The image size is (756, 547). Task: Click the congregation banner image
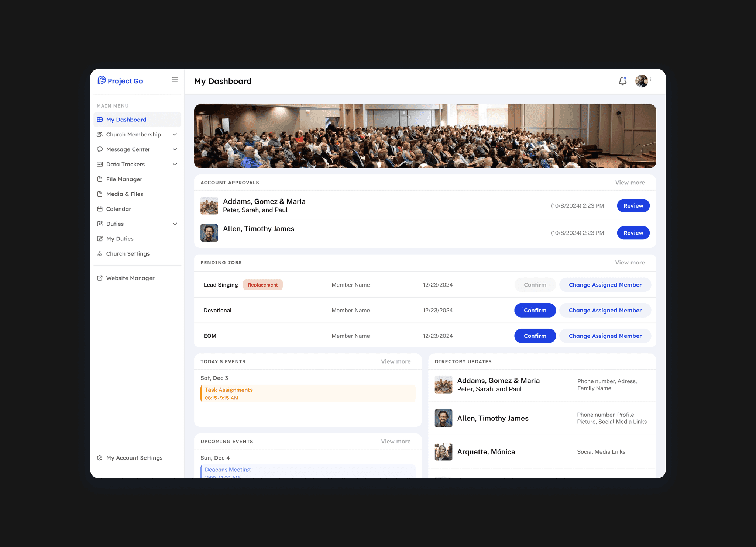[425, 136]
